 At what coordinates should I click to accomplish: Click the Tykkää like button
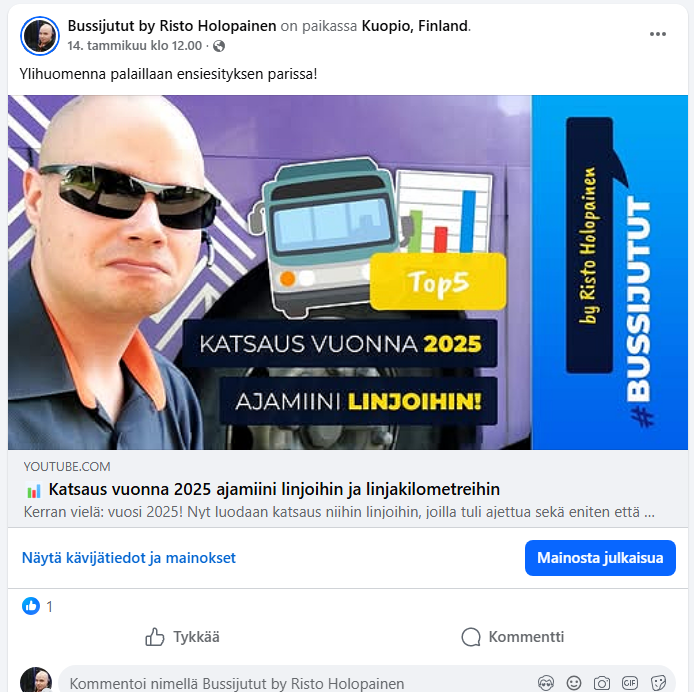182,637
